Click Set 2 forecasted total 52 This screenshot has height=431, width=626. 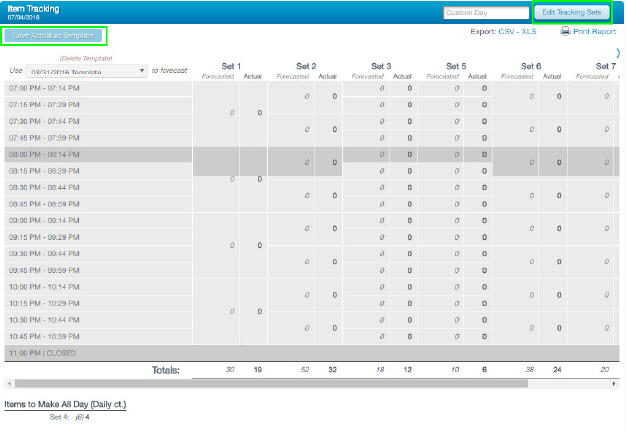coord(305,370)
